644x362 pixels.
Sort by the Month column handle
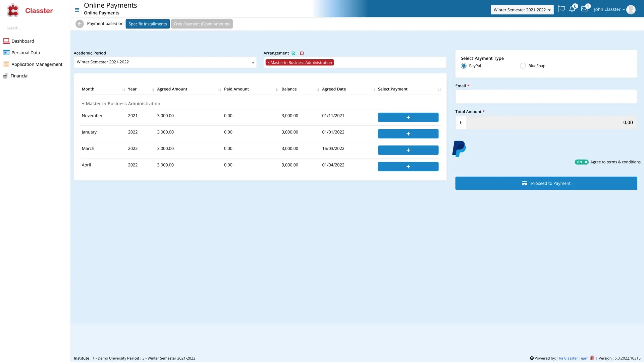click(x=123, y=90)
